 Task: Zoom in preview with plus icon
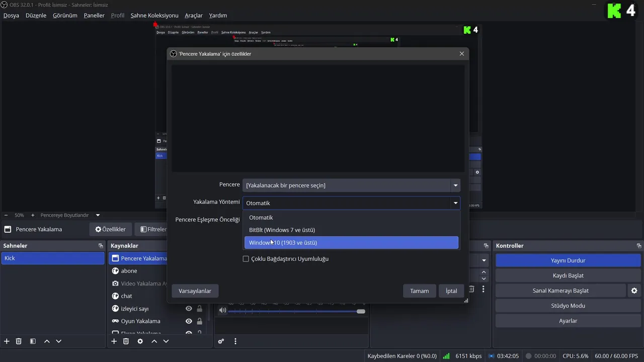point(33,215)
